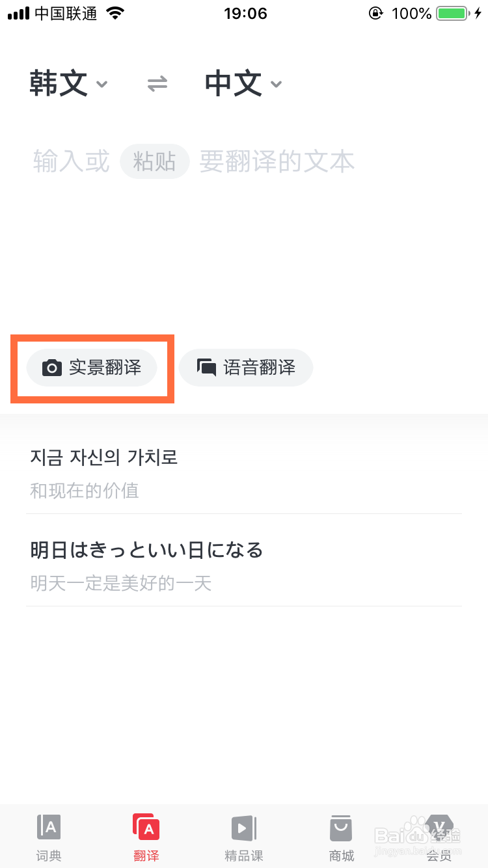Tap the 语音翻译 voice translation icon
Image resolution: width=488 pixels, height=868 pixels.
(x=206, y=368)
